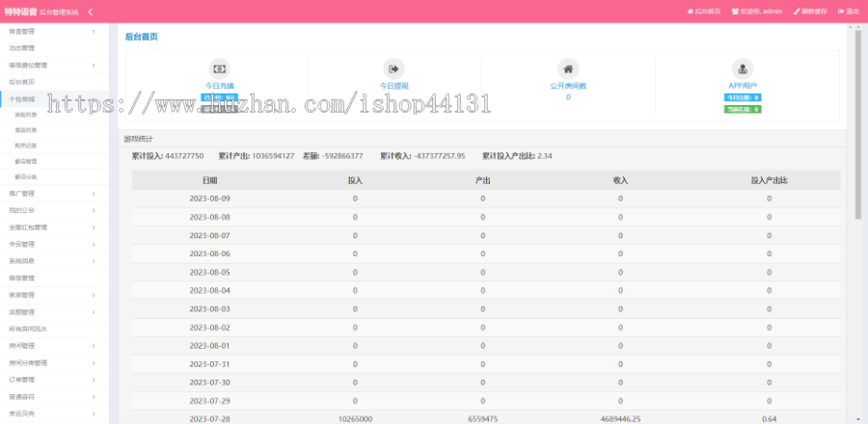Click the 特特语音 logo title

point(20,12)
